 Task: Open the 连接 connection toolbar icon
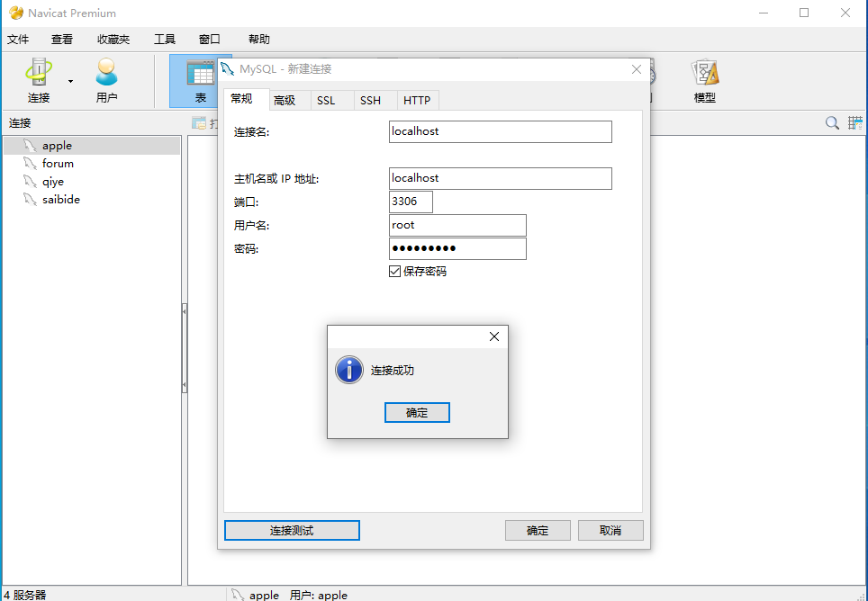[x=38, y=81]
